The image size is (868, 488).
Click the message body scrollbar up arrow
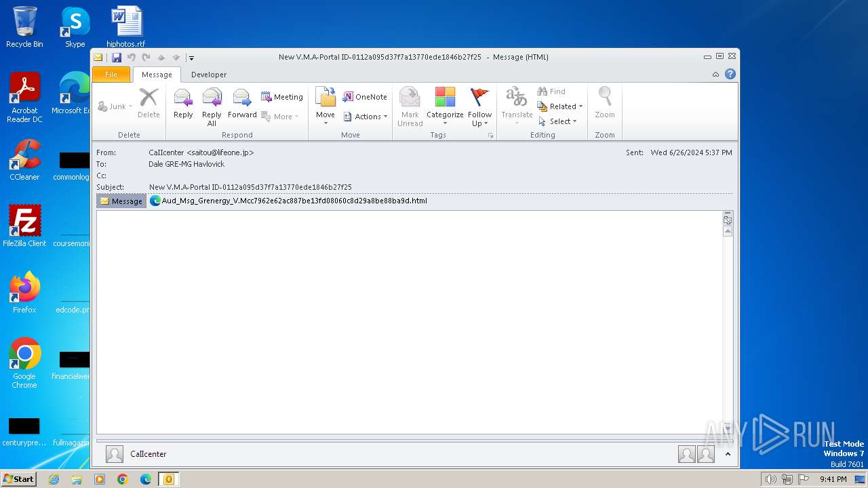coord(728,231)
